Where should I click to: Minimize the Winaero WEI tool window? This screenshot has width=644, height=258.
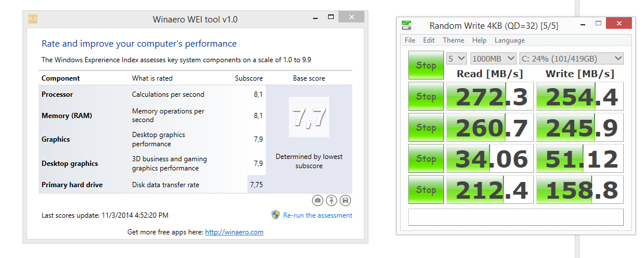pos(315,17)
